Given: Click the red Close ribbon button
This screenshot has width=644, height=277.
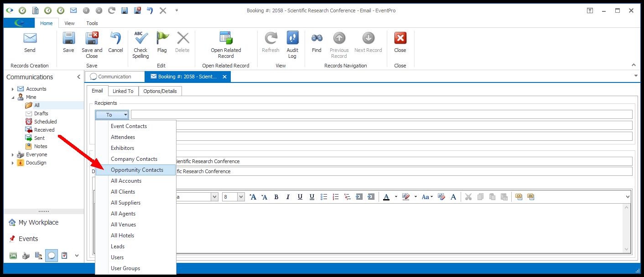Looking at the screenshot, I should (400, 43).
